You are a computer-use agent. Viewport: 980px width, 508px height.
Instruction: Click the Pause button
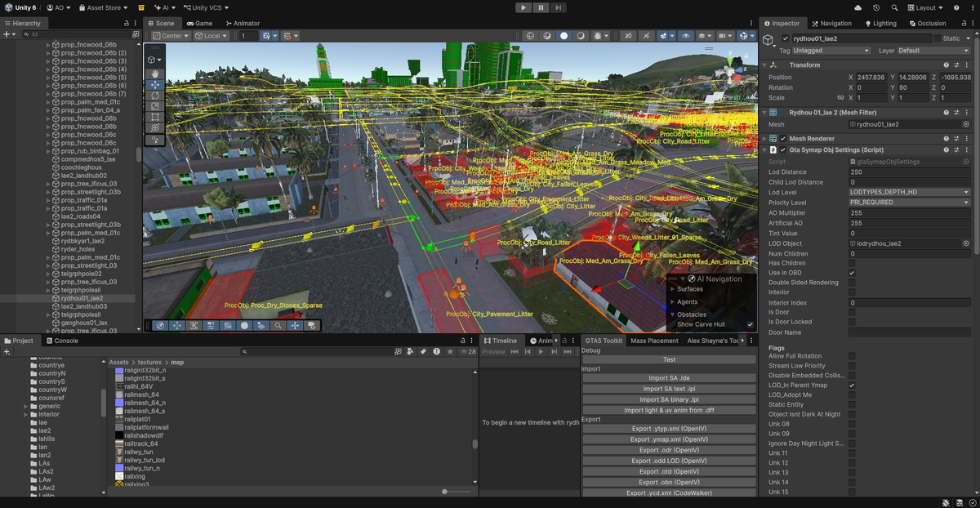541,7
